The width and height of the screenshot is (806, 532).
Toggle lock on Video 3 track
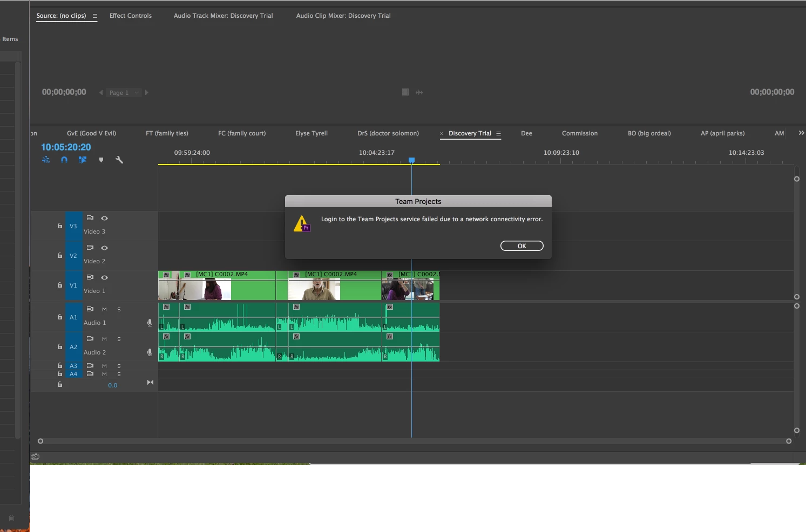[60, 226]
